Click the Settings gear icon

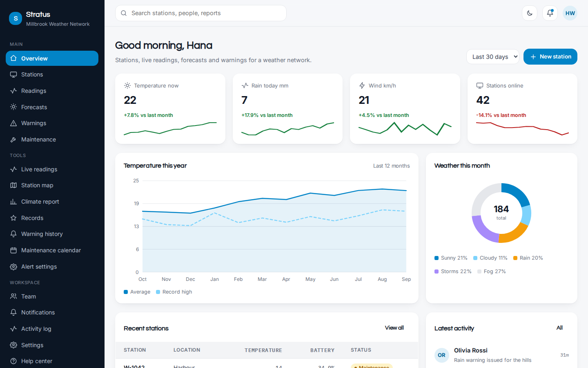click(13, 345)
